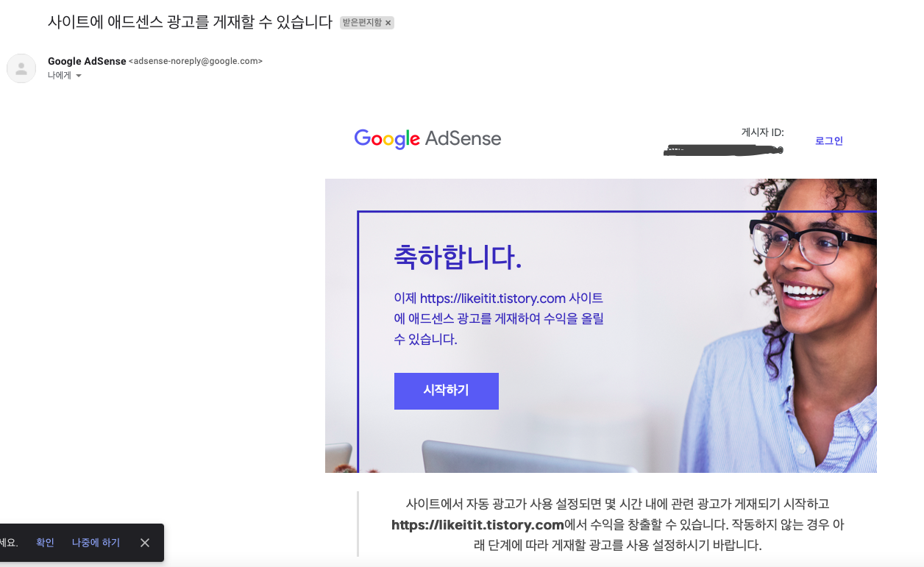Select the 받은편지함 label chip text
The width and height of the screenshot is (924, 567).
click(362, 23)
